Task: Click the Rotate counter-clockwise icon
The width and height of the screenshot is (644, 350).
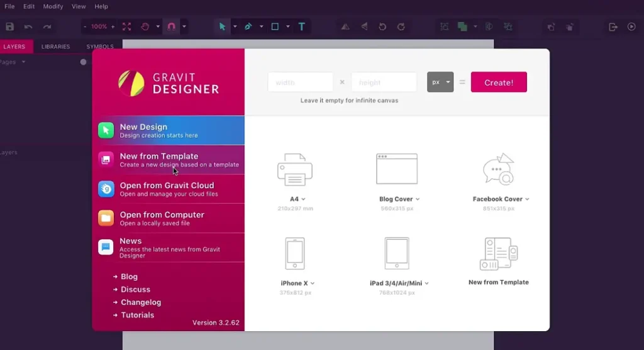Action: click(x=382, y=26)
